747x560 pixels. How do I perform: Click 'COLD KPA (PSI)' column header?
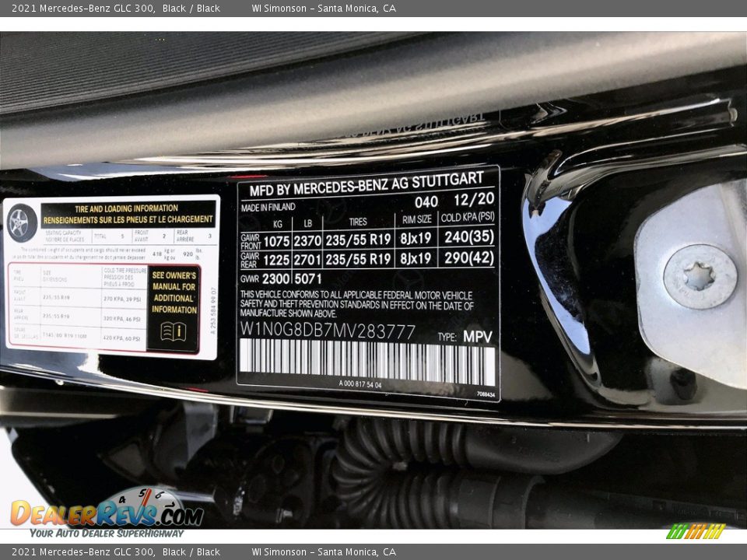point(468,217)
